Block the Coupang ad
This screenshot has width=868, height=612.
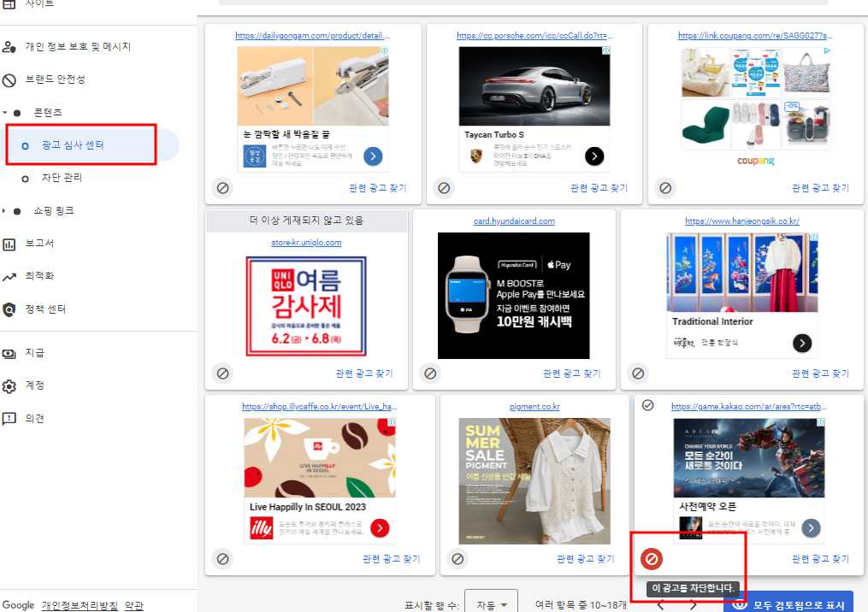(x=665, y=188)
